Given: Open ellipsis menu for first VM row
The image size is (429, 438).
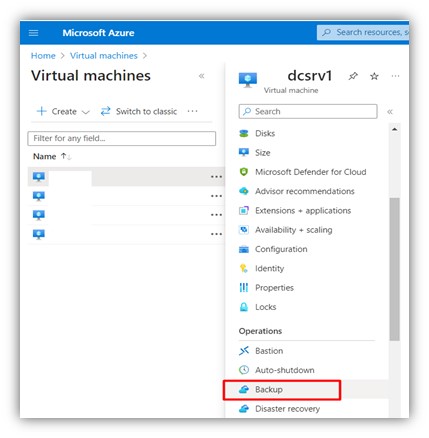Looking at the screenshot, I should [216, 177].
